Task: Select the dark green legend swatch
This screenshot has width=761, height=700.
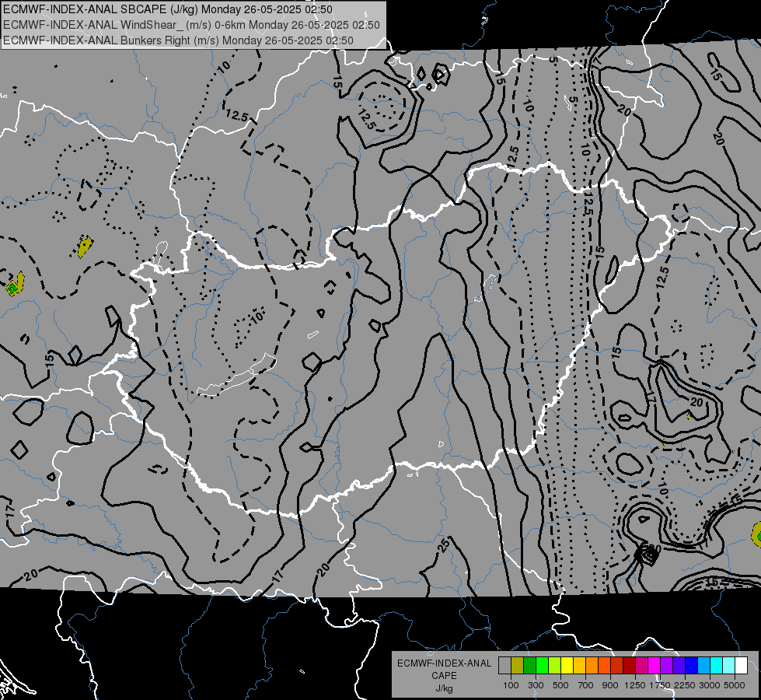Action: pyautogui.click(x=529, y=665)
